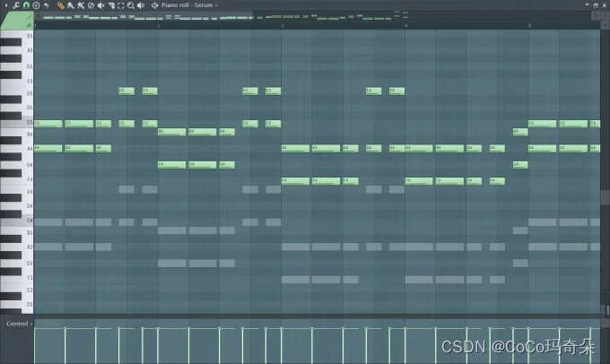Select the magnifier Zoom tool
The height and width of the screenshot is (364, 610).
[131, 5]
